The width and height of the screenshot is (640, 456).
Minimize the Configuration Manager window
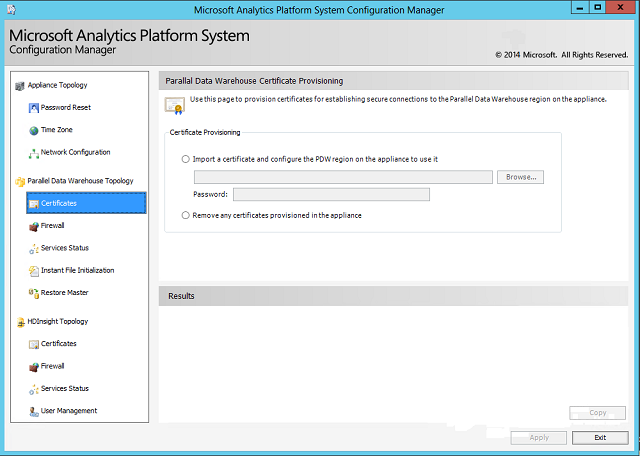(580, 8)
